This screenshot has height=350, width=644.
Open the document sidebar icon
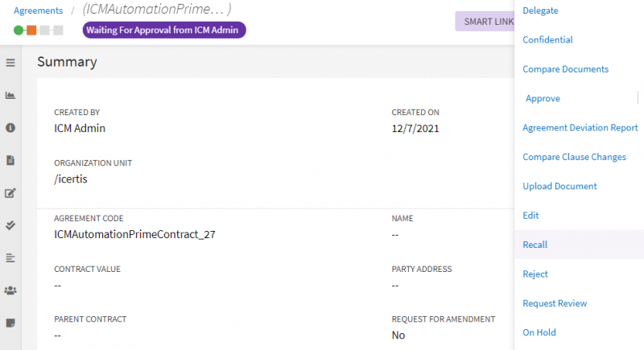point(10,160)
